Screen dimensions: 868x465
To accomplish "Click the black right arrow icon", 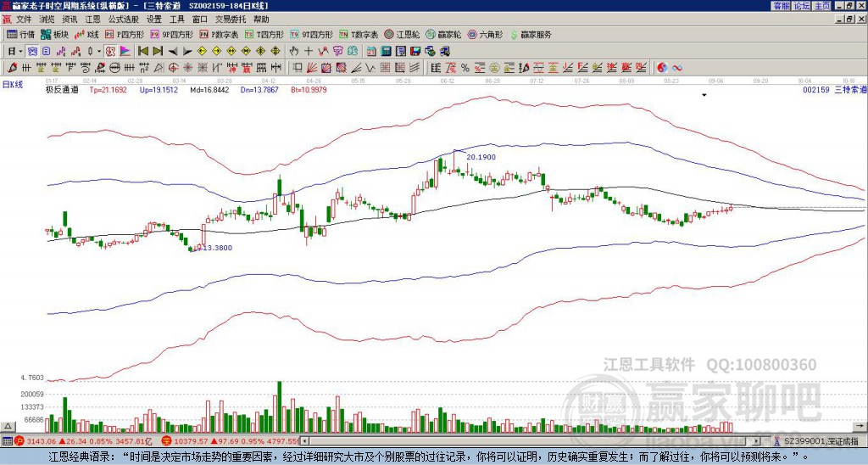I will [187, 51].
